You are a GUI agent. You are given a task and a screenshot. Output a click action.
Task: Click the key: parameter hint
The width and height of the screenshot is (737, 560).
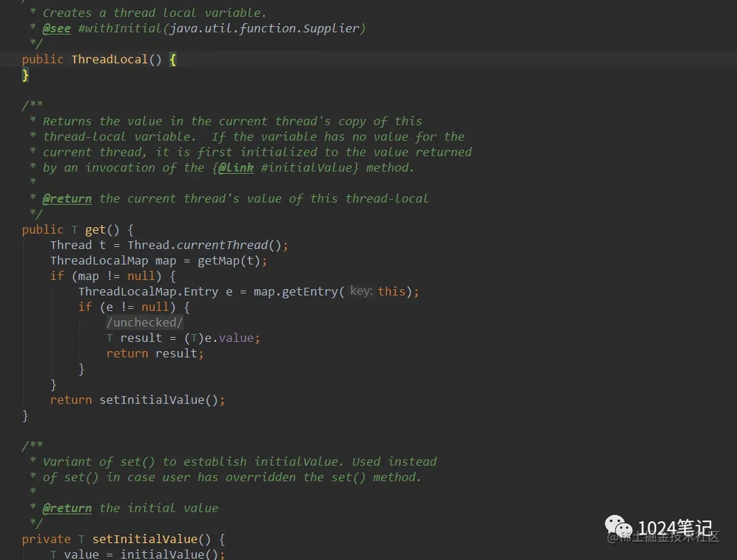[361, 291]
